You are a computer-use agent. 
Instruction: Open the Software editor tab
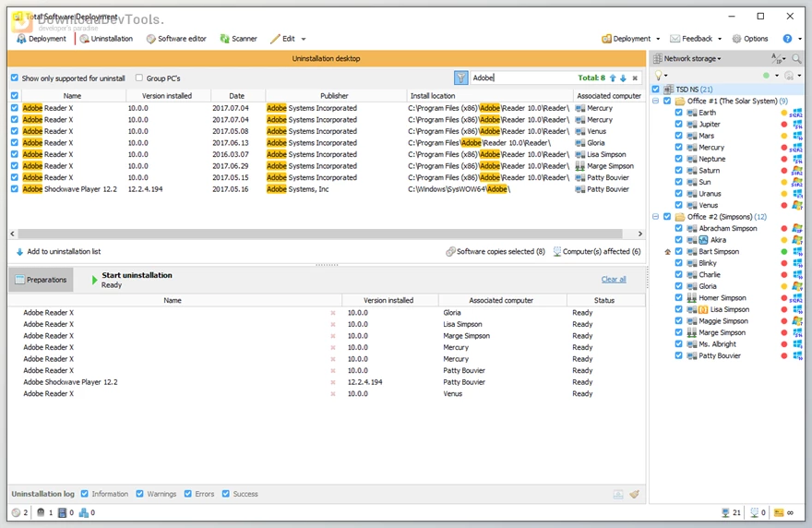[x=176, y=39]
